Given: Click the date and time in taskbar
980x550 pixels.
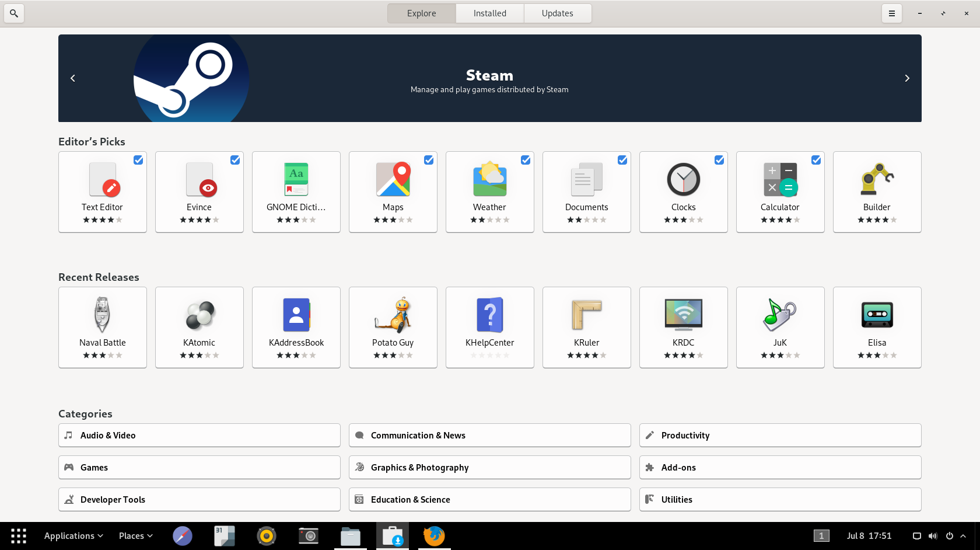Looking at the screenshot, I should click(869, 536).
